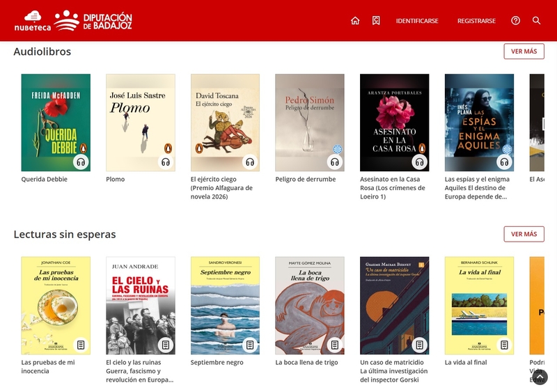Open Las pruebas de mi inocencia title
557x392 pixels.
pos(48,366)
